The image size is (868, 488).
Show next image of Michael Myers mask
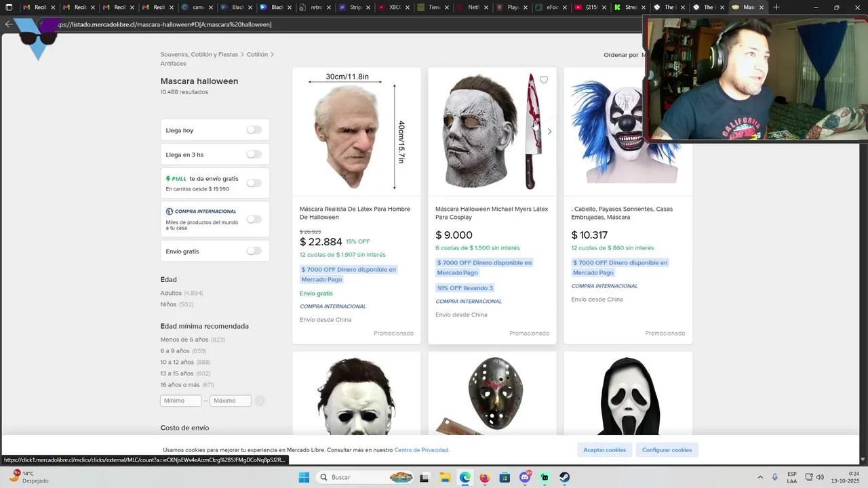click(549, 131)
